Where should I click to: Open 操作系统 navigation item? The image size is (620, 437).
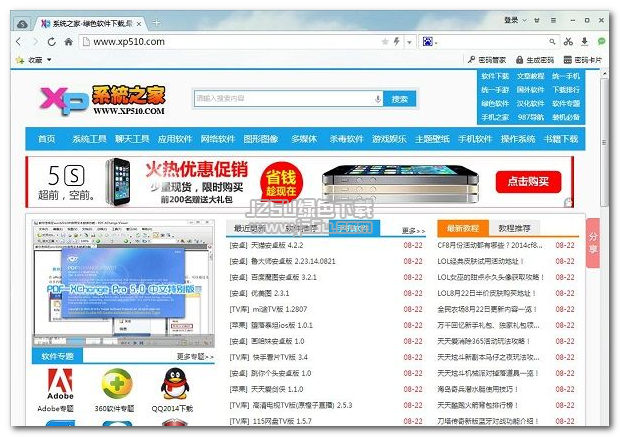(x=518, y=139)
